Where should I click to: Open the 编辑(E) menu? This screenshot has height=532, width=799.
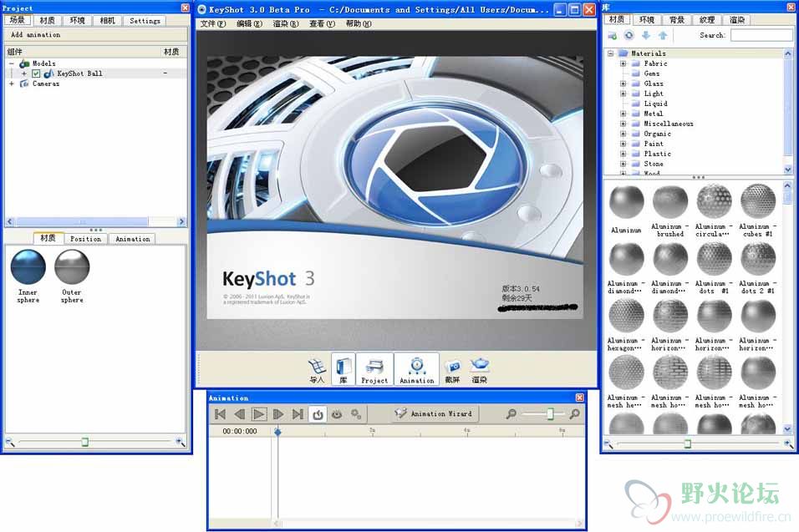249,23
